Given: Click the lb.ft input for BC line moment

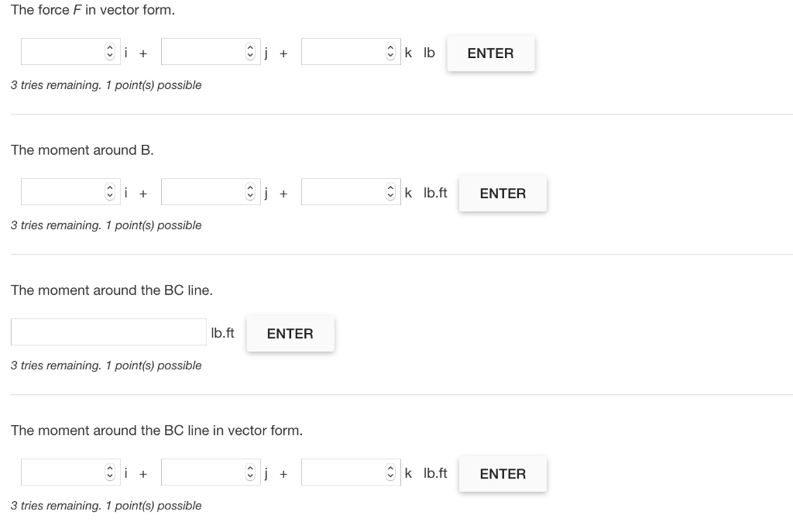Looking at the screenshot, I should [108, 331].
